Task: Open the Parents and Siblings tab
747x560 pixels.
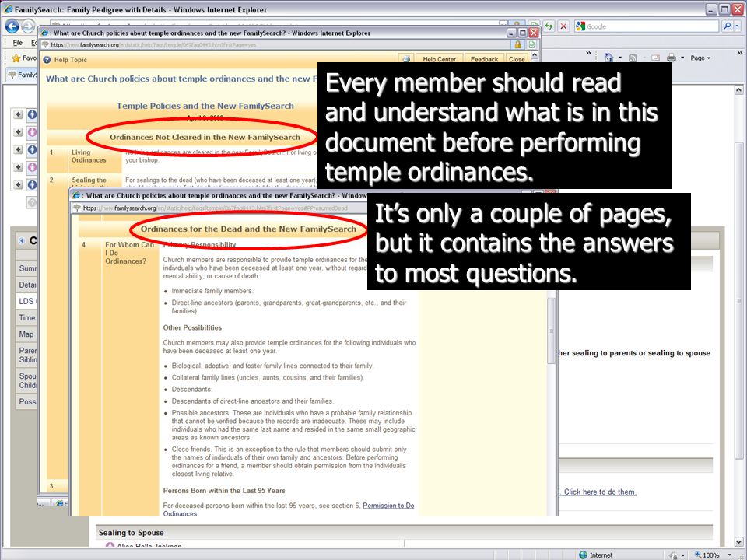Action: (x=27, y=355)
